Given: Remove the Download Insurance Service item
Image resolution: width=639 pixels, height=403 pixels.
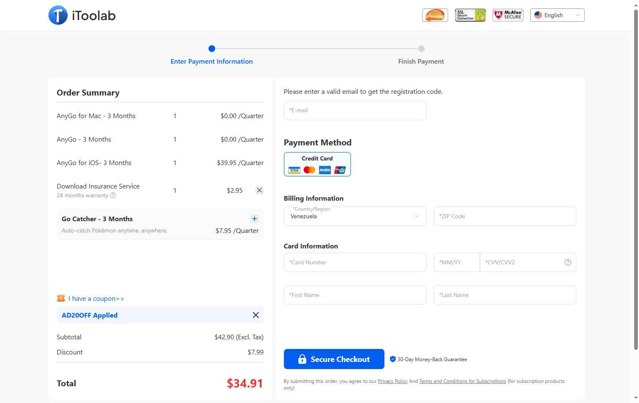Looking at the screenshot, I should point(259,190).
